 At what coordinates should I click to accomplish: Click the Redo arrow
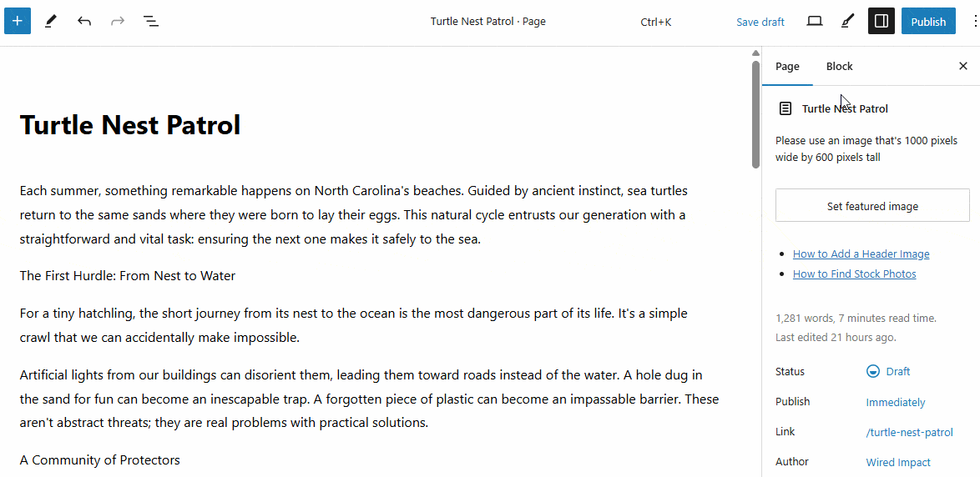click(118, 21)
